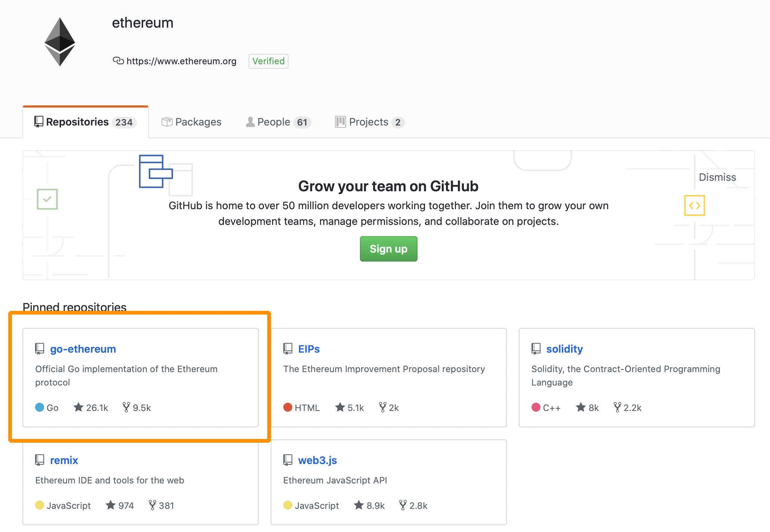Image resolution: width=770 pixels, height=532 pixels.
Task: Click the 61 people count badge
Action: pyautogui.click(x=302, y=122)
